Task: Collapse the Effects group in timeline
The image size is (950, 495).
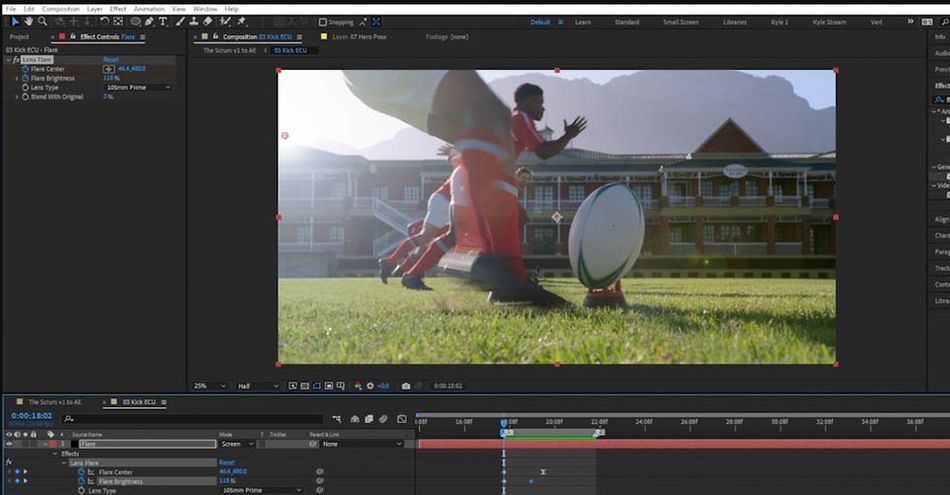Action: [x=55, y=453]
